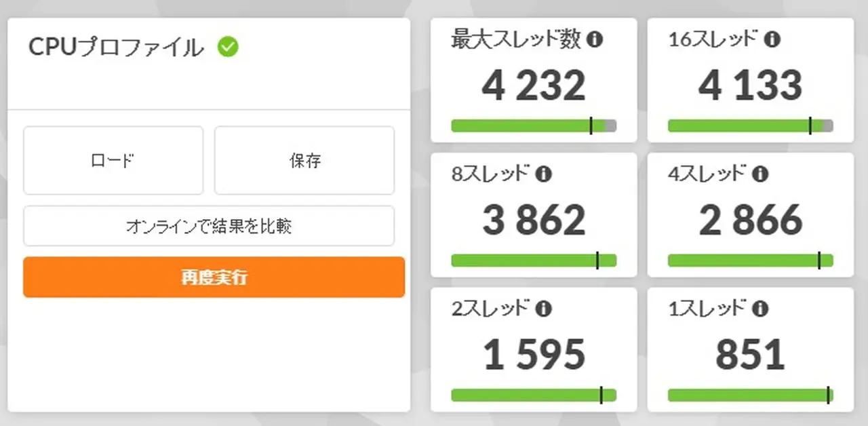Viewport: 868px width, 426px height.
Task: Click info icon beside 4スレッド
Action: point(761,174)
